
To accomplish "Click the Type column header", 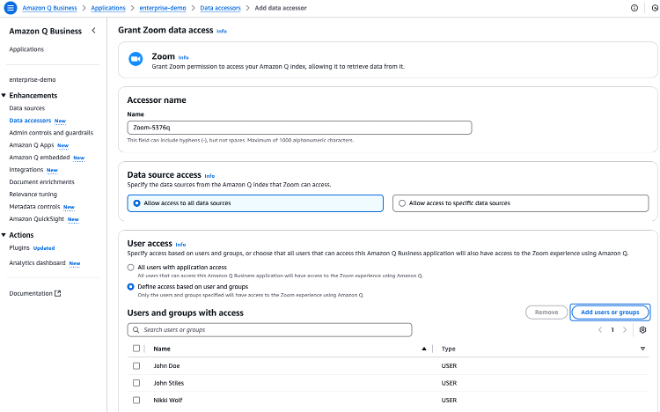I will (x=448, y=349).
